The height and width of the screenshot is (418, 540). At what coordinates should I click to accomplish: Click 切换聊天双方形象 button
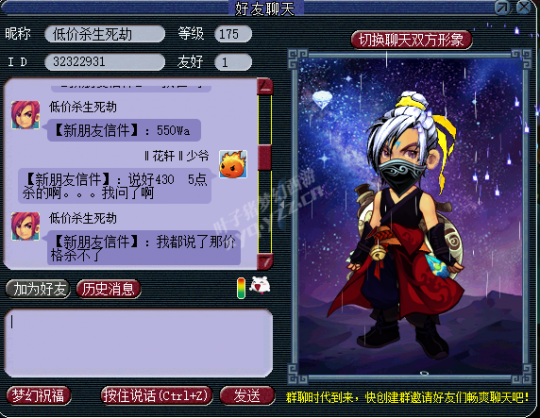click(x=411, y=40)
